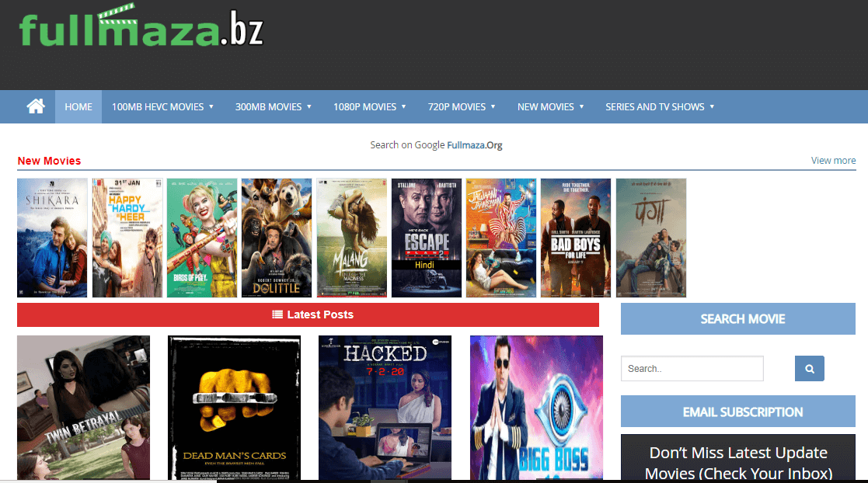The width and height of the screenshot is (868, 483).
Task: Expand the 100MB HEVC Movies dropdown arrow
Action: point(211,107)
